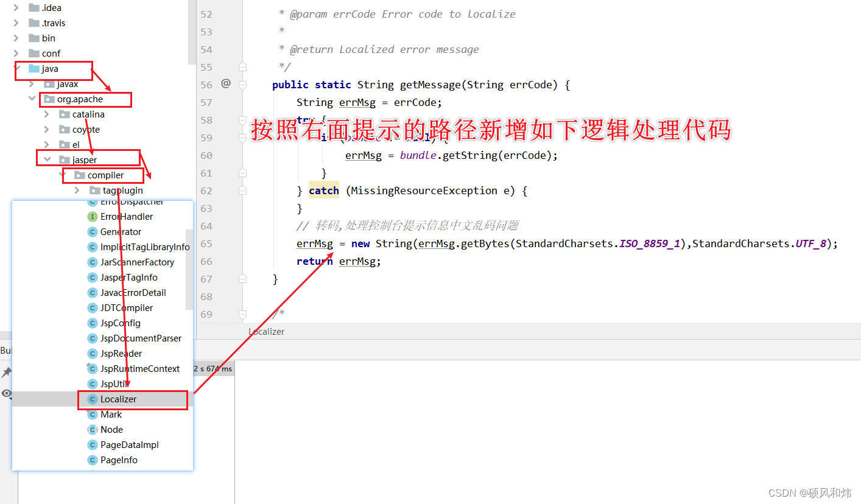The width and height of the screenshot is (861, 504).
Task: Click the JspDocumentParser class icon
Action: point(93,338)
